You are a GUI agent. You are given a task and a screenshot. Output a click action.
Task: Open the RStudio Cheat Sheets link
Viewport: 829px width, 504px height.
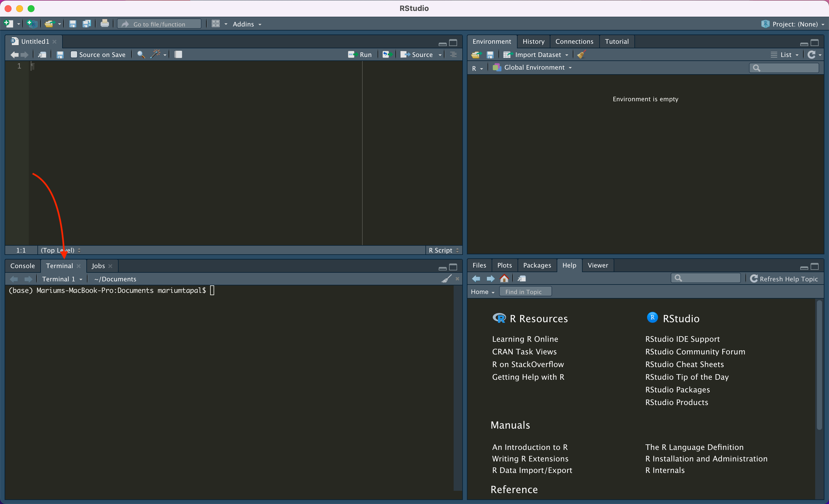coord(684,364)
